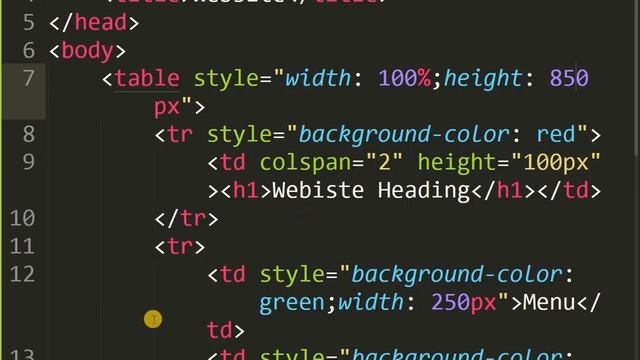Click the wrapped px unit below line 7

coord(167,107)
